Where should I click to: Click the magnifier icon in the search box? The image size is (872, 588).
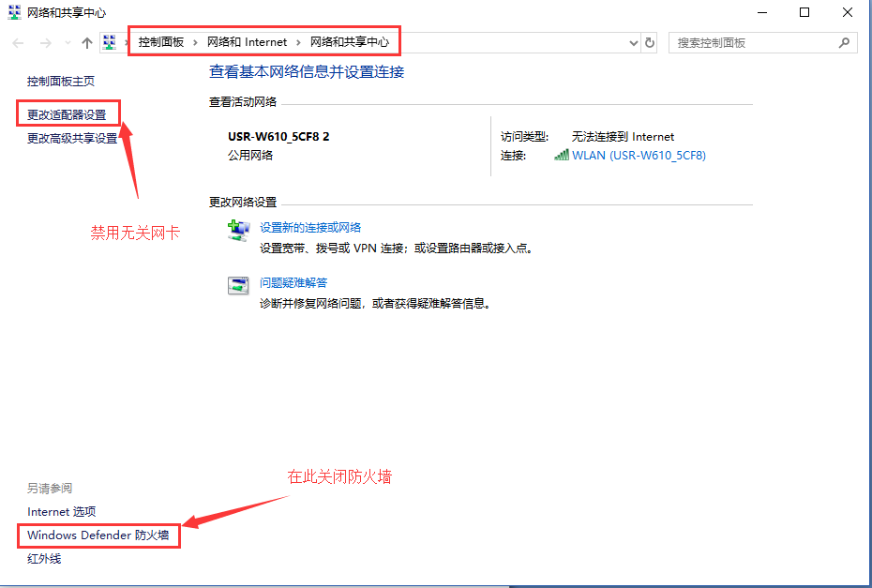[x=845, y=43]
